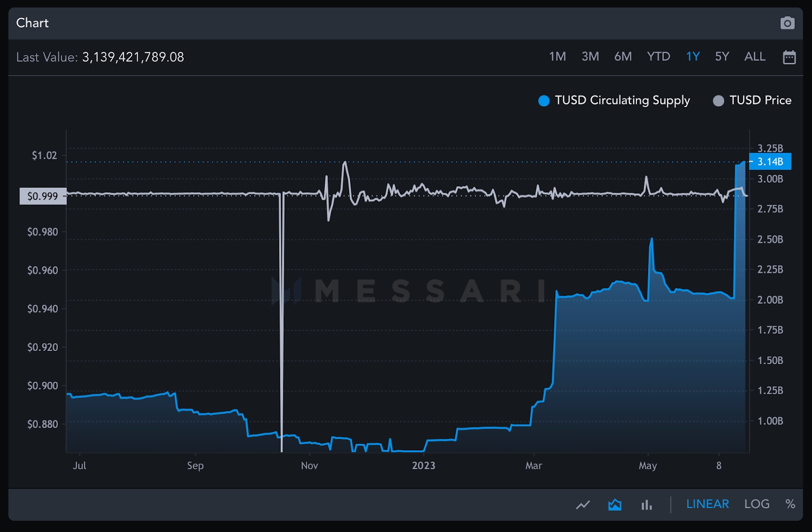Image resolution: width=812 pixels, height=532 pixels.
Task: Select the 1Y time range
Action: (693, 56)
